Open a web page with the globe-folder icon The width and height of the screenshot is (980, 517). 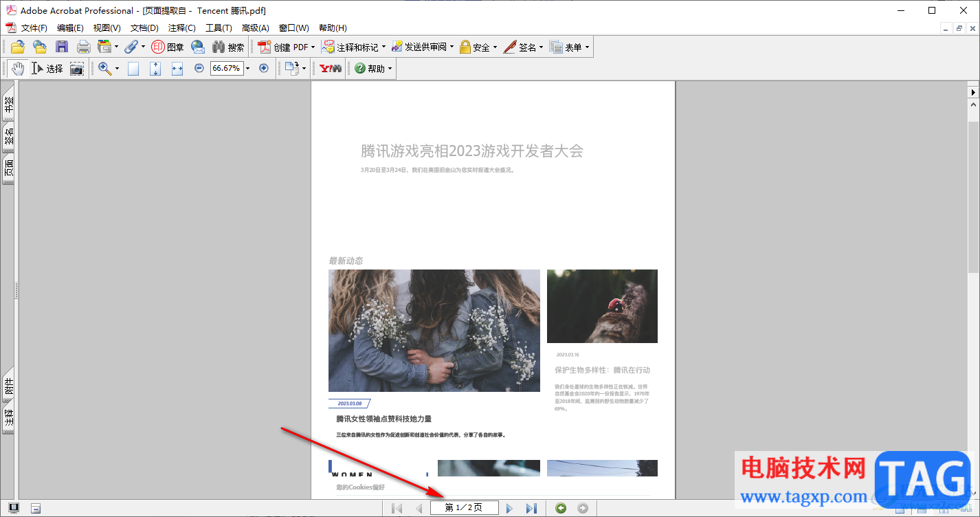coord(40,47)
